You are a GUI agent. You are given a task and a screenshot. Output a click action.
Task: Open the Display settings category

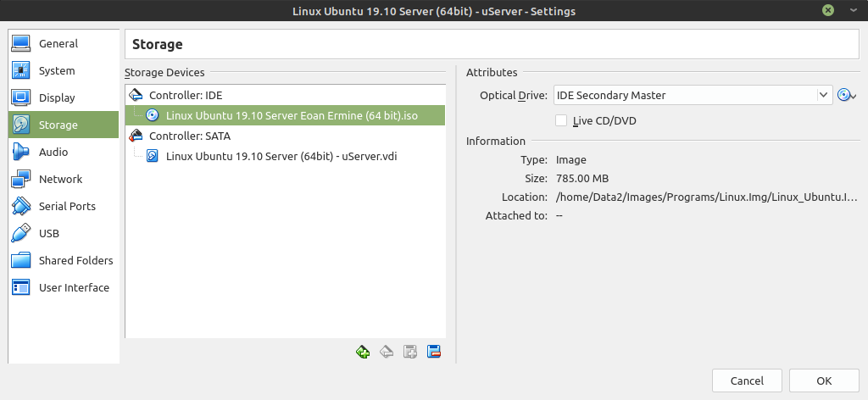click(63, 98)
